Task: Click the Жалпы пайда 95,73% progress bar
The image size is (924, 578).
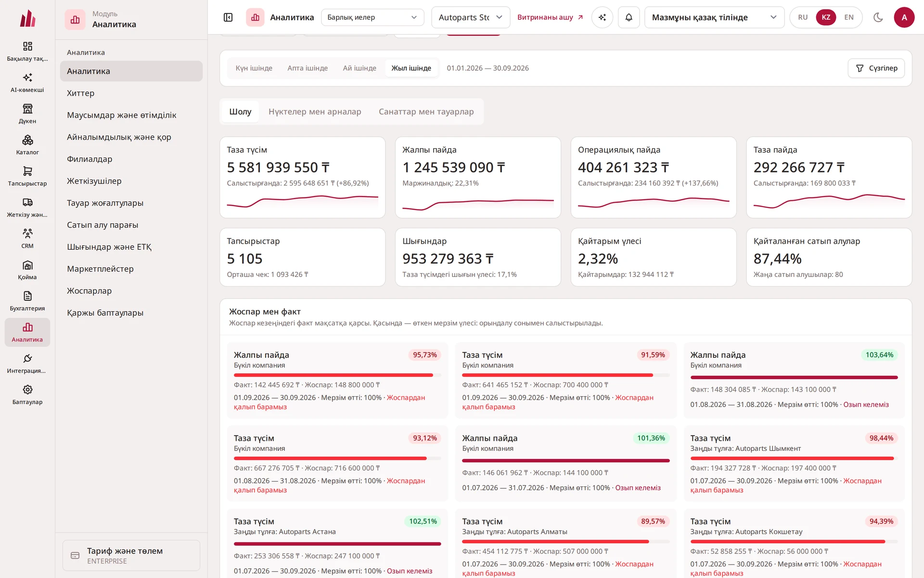Action: (337, 375)
